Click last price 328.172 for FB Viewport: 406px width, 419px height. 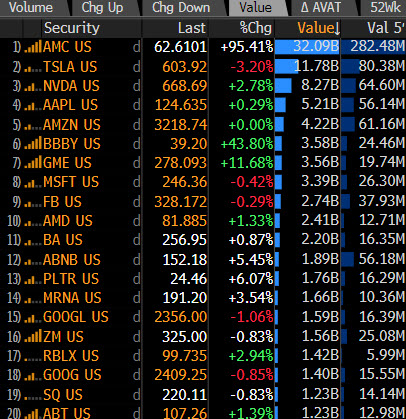[x=180, y=202]
